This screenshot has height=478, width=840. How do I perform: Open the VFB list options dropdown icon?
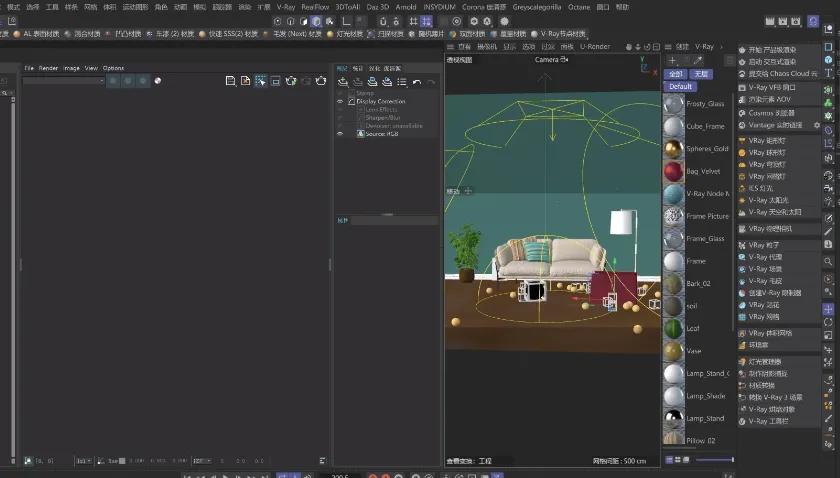point(402,82)
